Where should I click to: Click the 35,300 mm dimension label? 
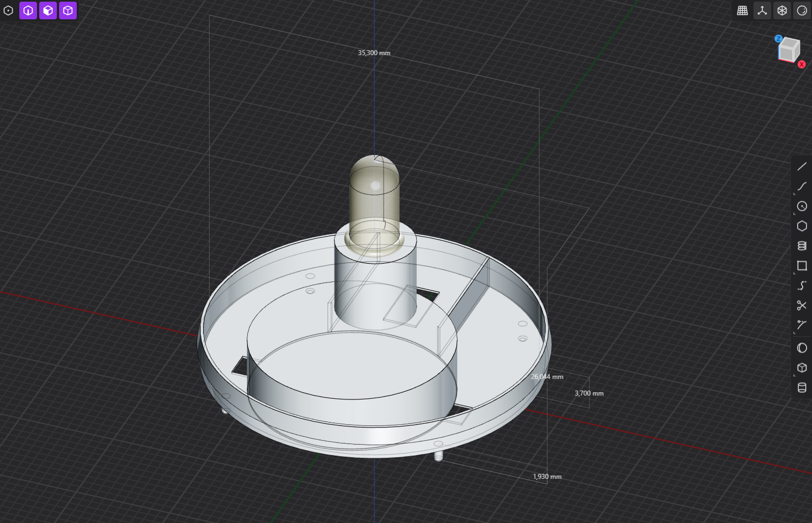374,53
